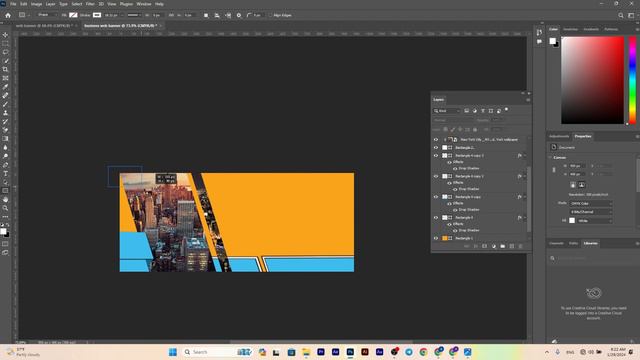The image size is (640, 360).
Task: Select the Eyedropper tool
Action: tap(5, 87)
